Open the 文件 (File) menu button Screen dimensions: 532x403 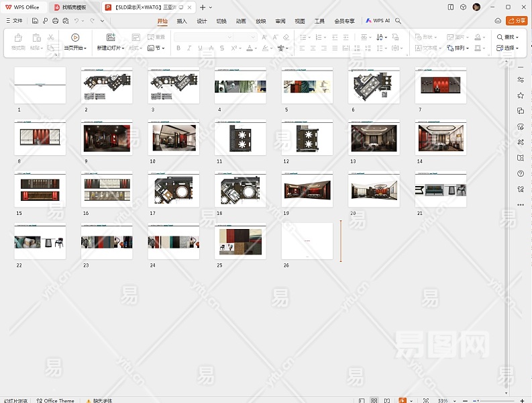pos(13,21)
